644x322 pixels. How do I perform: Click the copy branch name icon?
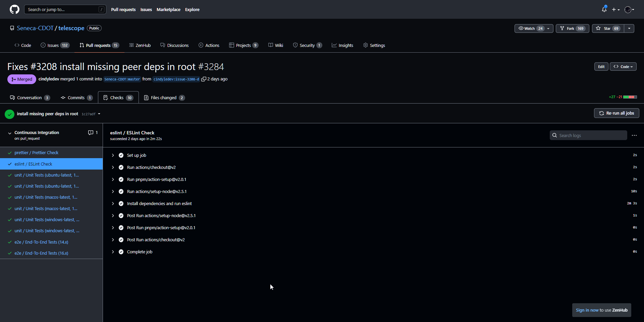pos(204,79)
